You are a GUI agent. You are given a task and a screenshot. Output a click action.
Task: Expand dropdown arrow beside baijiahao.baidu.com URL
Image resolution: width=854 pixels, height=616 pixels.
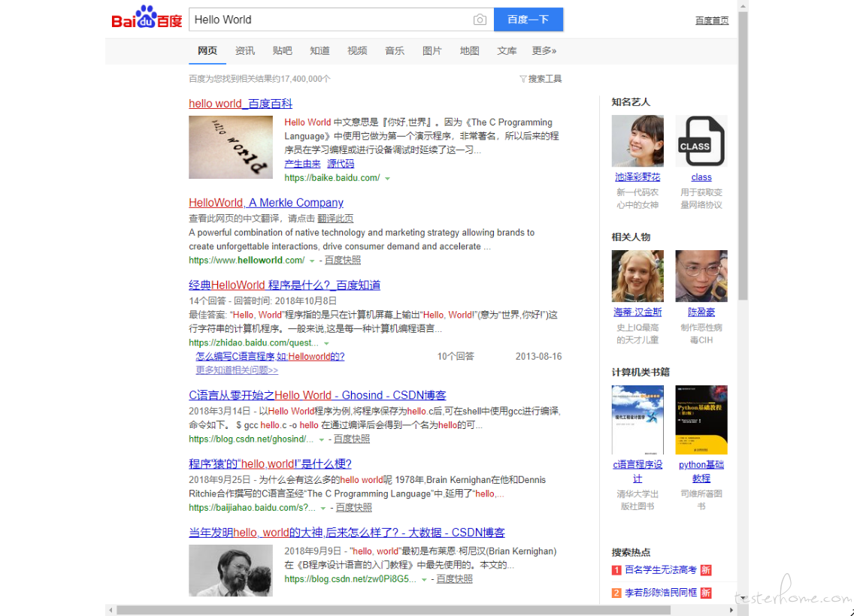click(x=323, y=509)
